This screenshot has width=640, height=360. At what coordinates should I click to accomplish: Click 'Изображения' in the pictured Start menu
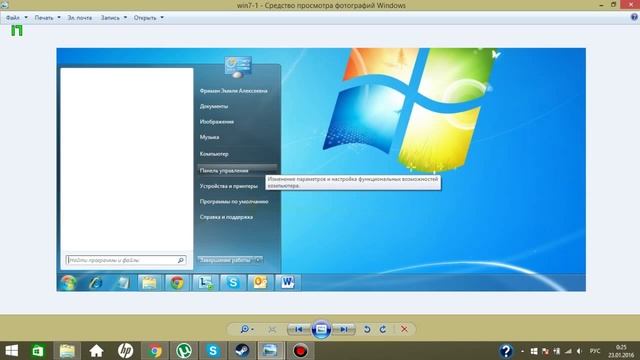click(217, 122)
